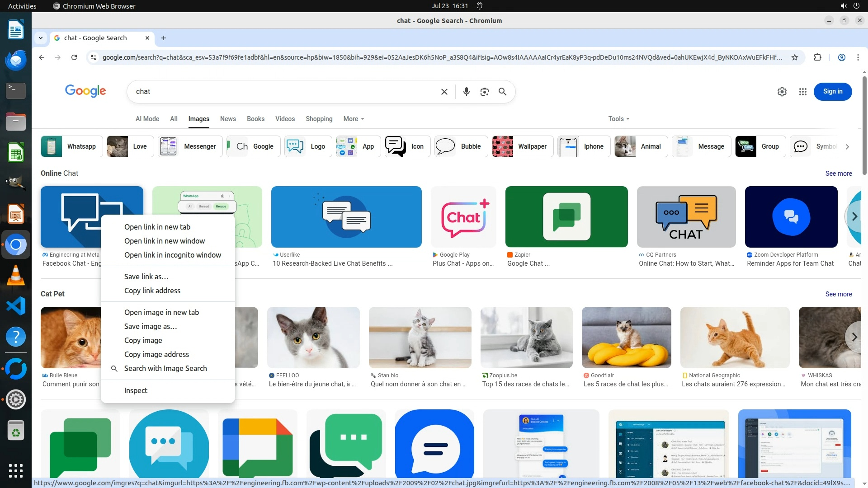Open Google apps grid icon

pos(802,92)
